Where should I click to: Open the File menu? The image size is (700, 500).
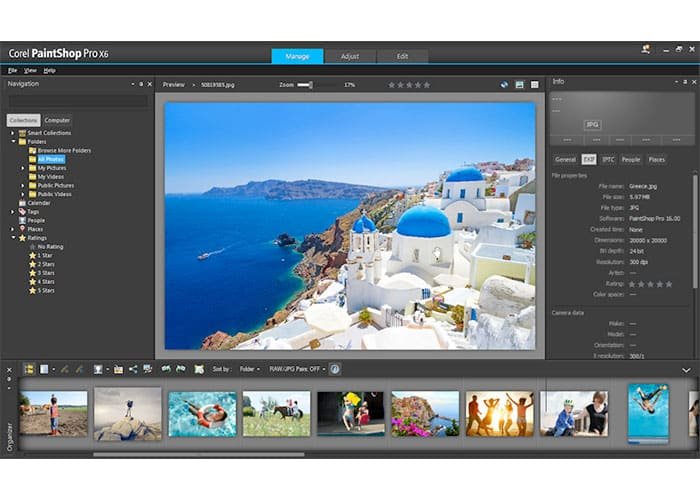pyautogui.click(x=13, y=70)
